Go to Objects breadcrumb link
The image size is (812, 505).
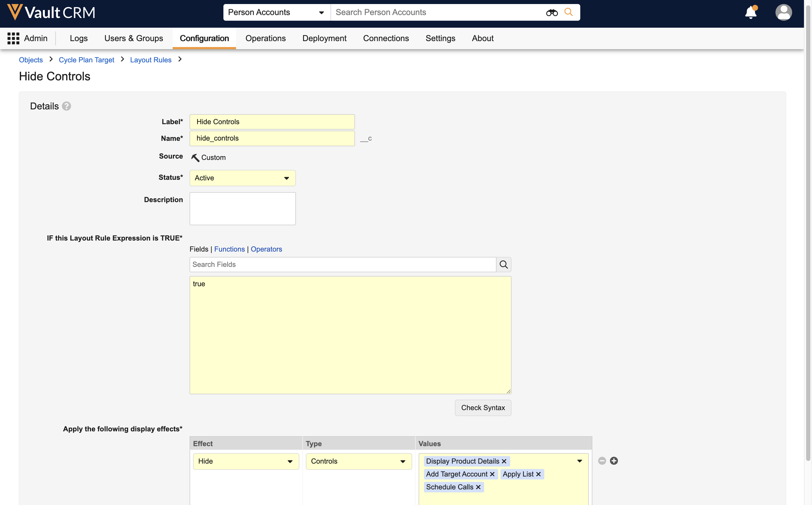click(31, 60)
